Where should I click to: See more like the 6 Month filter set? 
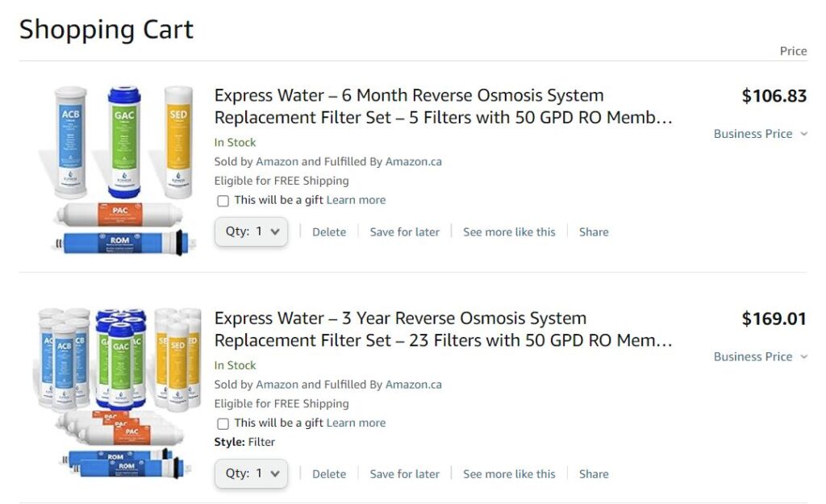pyautogui.click(x=509, y=232)
